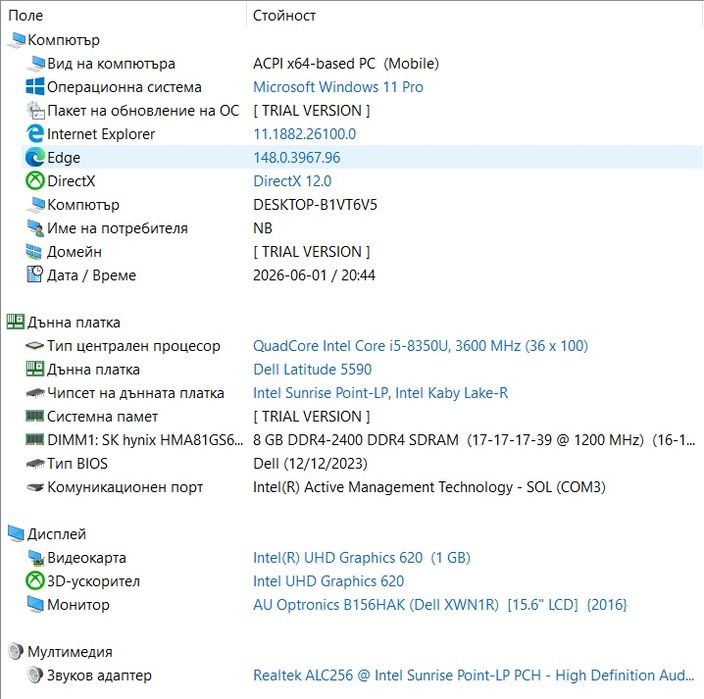Click the DIMM1 memory module icon
704x699 pixels.
[35, 440]
